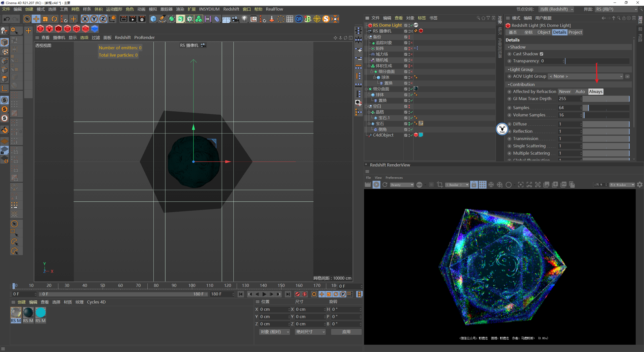Set Affected by Refraction to Never
The height and width of the screenshot is (352, 644).
565,92
